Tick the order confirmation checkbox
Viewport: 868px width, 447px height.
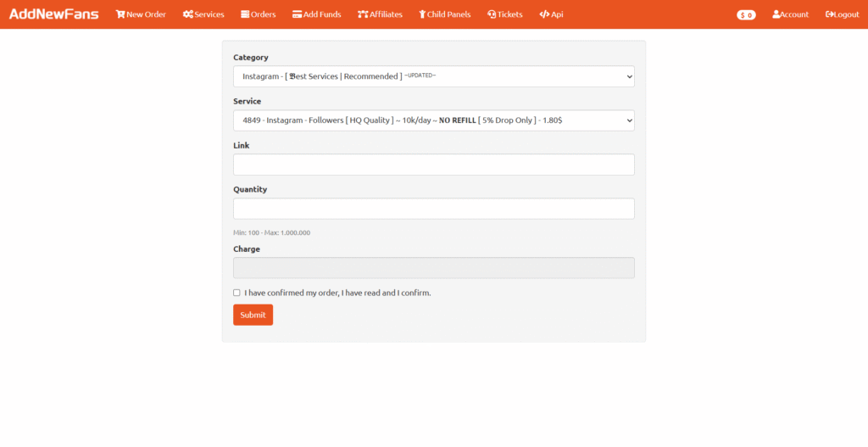[x=236, y=293]
